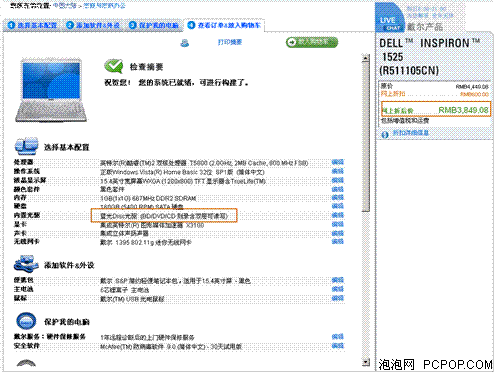
Task: Edit the 硬盘 hard drive row
Action: 338,206
